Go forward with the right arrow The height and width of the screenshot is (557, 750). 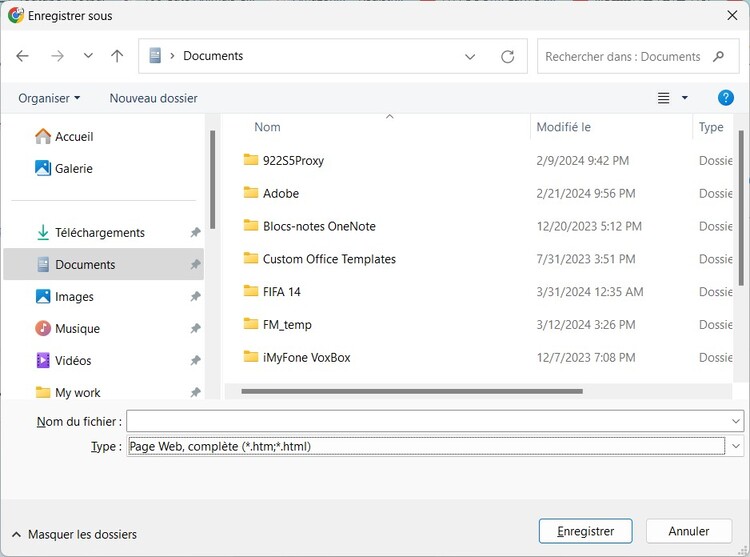57,56
